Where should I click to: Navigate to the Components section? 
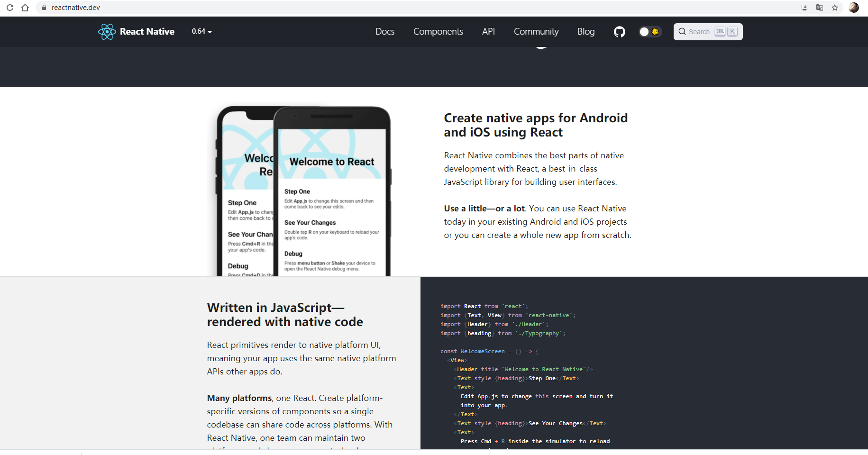tap(438, 32)
